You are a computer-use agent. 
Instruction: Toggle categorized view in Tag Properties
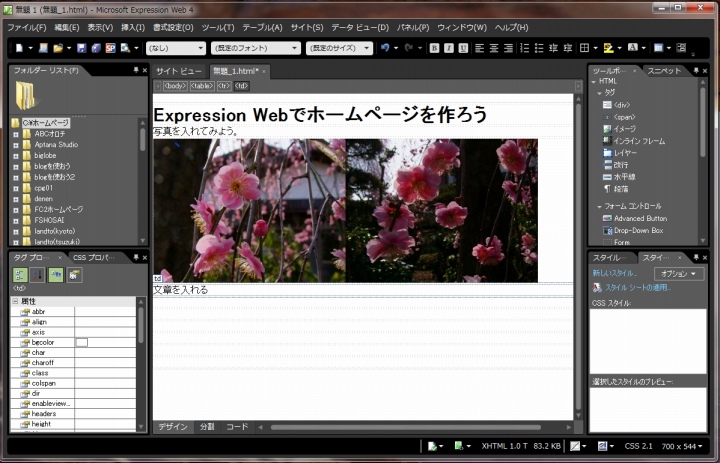click(20, 275)
